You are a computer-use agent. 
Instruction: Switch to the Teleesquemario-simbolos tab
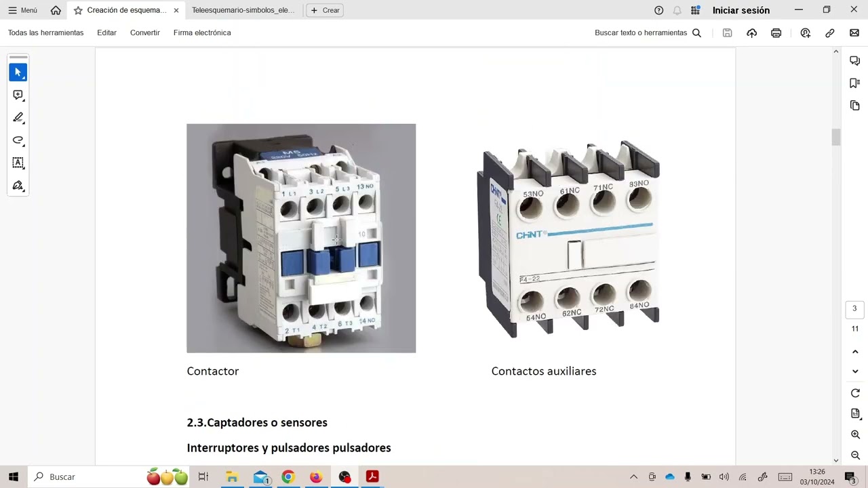tap(243, 10)
